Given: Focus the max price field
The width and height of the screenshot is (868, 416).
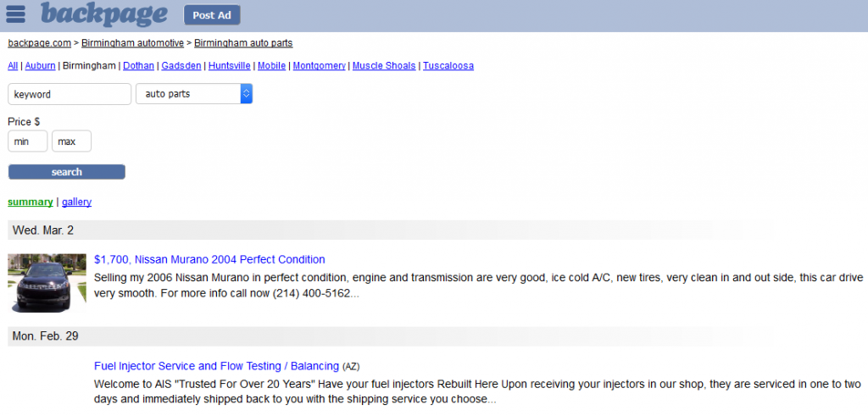Looking at the screenshot, I should (71, 141).
